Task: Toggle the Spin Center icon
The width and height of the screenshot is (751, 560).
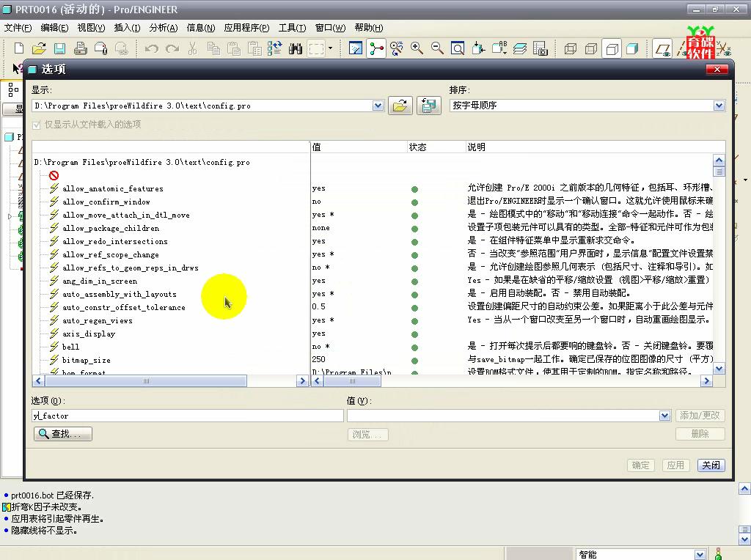Action: pyautogui.click(x=376, y=48)
